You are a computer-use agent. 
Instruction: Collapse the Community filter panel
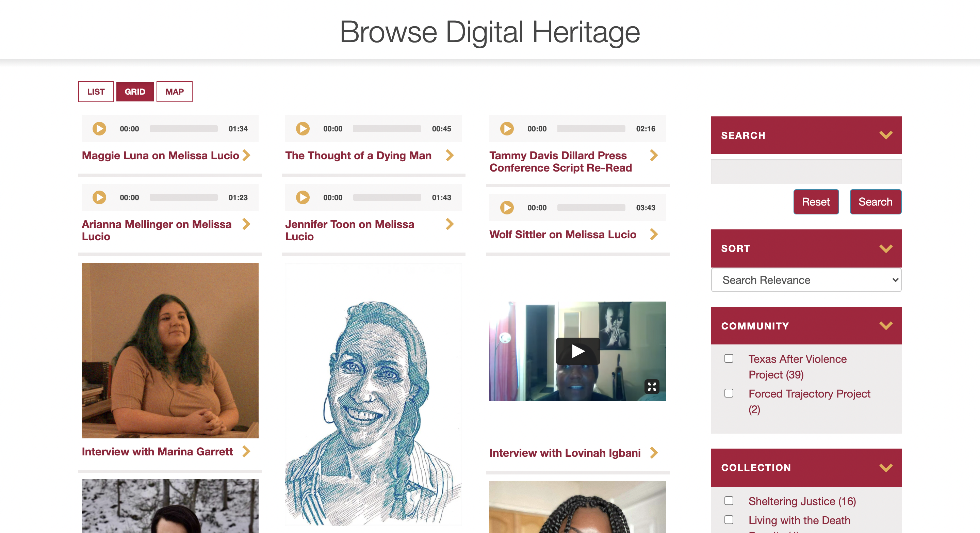tap(886, 326)
